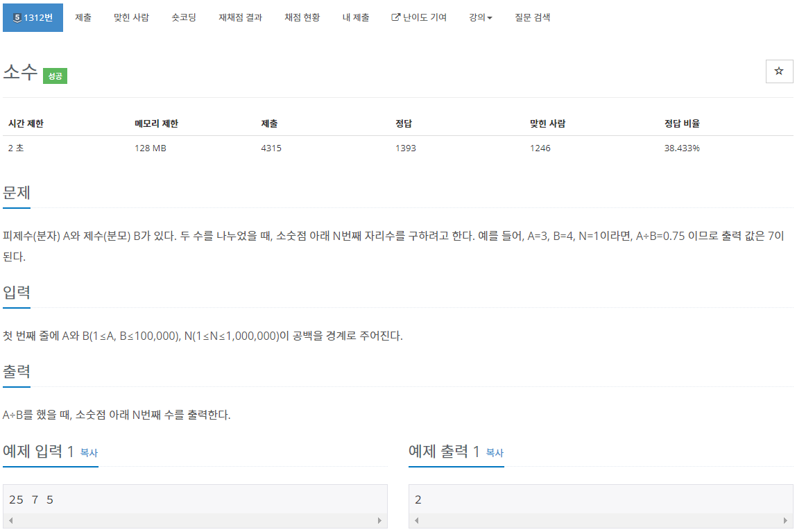Click the 시간 제한 column header
Image resolution: width=797 pixels, height=532 pixels.
point(26,123)
